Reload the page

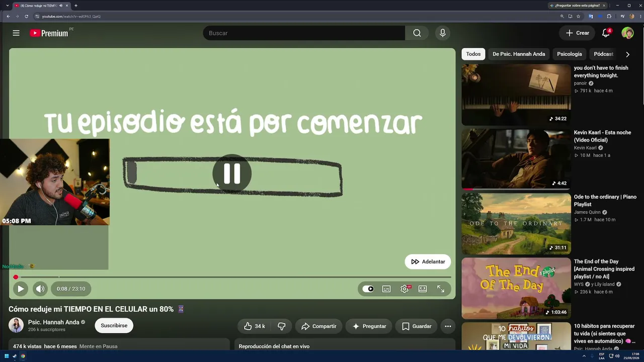point(26,16)
